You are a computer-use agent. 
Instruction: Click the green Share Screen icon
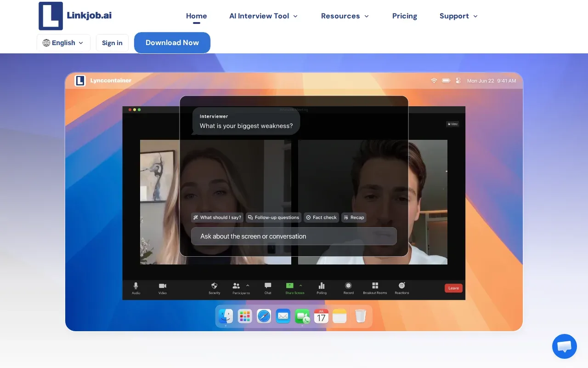[290, 286]
